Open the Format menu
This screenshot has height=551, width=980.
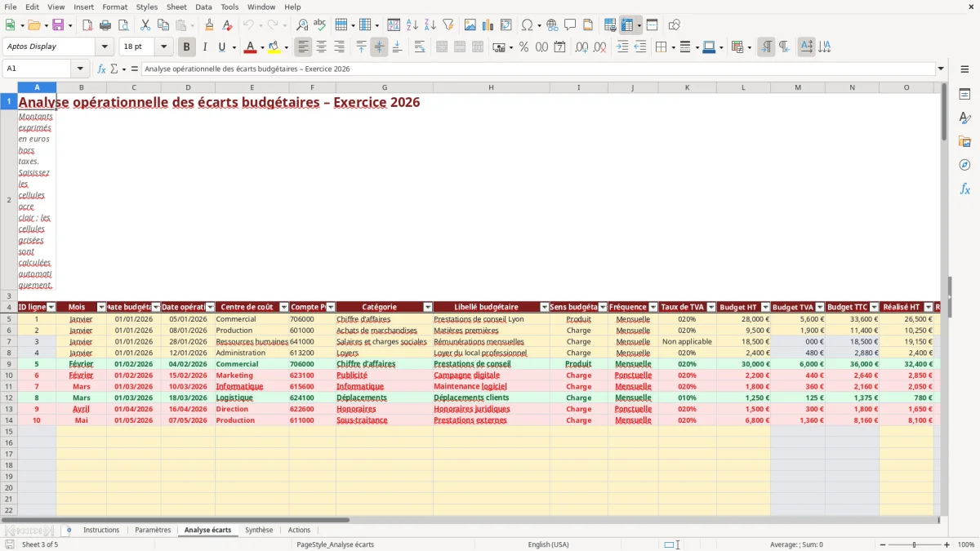click(115, 7)
